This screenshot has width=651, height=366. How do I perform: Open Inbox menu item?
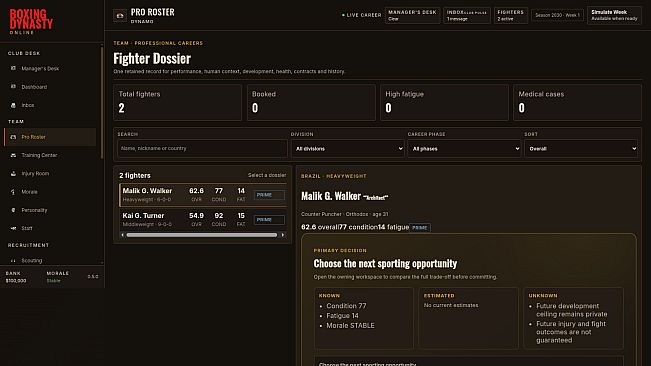(x=50, y=105)
